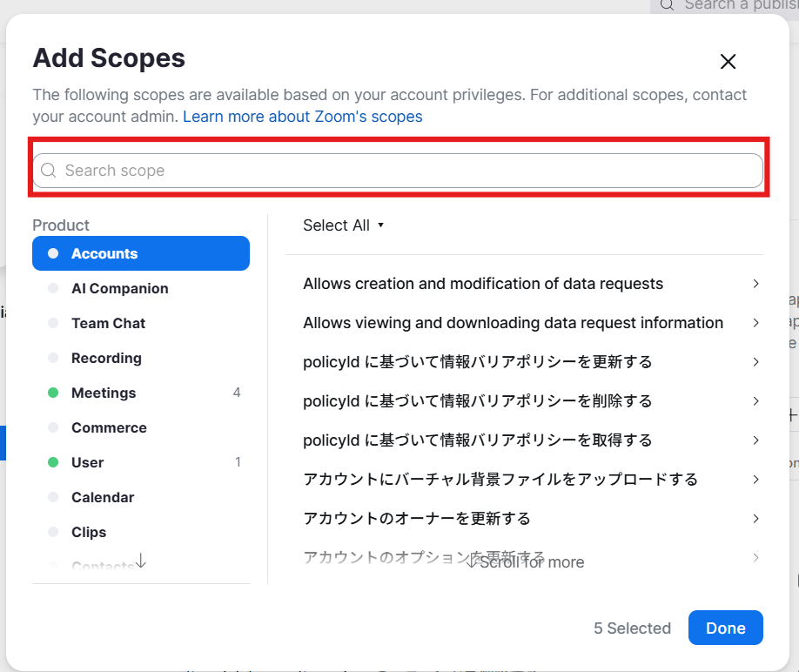Click the Done button
799x672 pixels.
(725, 628)
